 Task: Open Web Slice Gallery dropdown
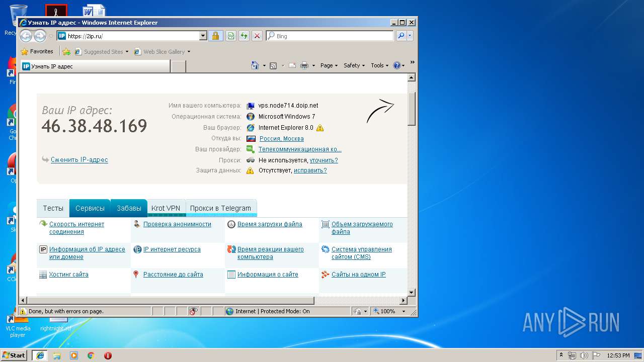coord(163,51)
